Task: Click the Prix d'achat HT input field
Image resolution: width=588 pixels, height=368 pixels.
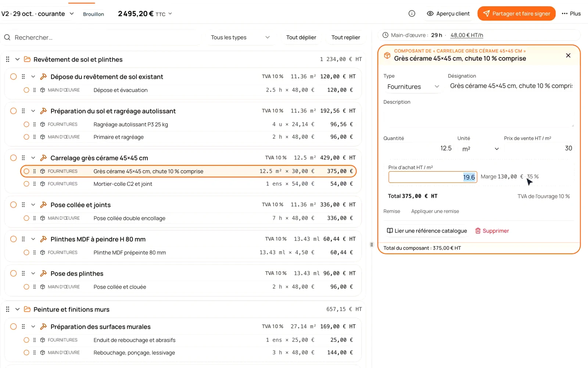Action: click(433, 177)
